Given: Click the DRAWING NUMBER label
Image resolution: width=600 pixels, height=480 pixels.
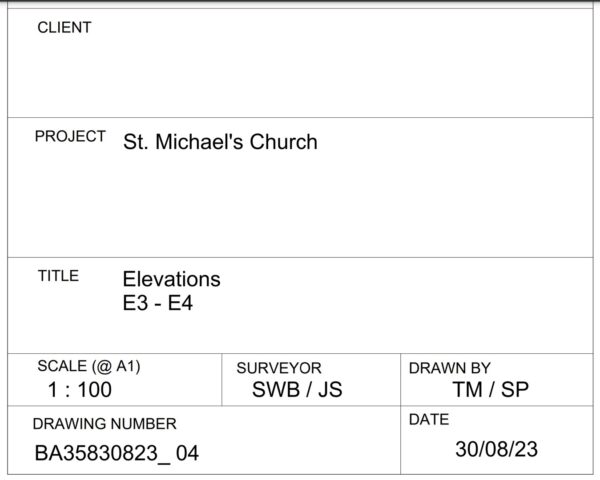Looking at the screenshot, I should [x=104, y=424].
